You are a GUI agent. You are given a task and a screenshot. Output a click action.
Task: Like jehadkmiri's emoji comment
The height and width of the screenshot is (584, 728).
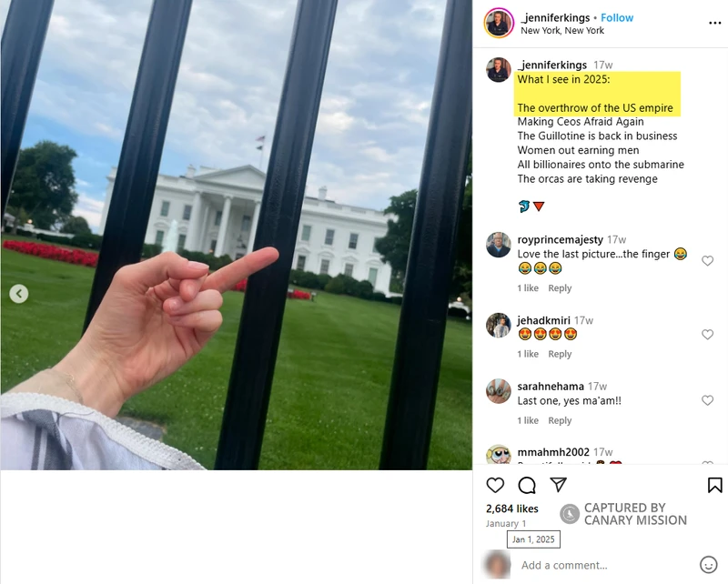tap(708, 335)
